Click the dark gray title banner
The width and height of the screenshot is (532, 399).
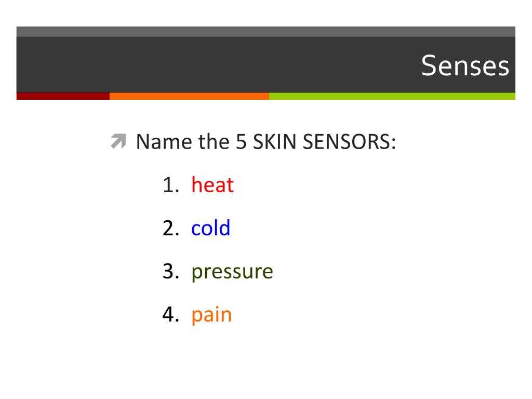tap(265, 64)
